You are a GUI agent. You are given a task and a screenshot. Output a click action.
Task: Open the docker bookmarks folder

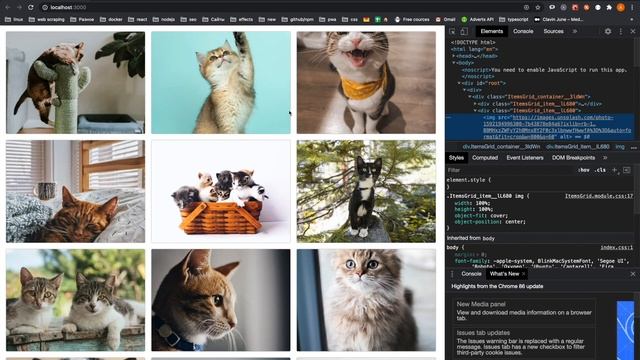pos(111,19)
